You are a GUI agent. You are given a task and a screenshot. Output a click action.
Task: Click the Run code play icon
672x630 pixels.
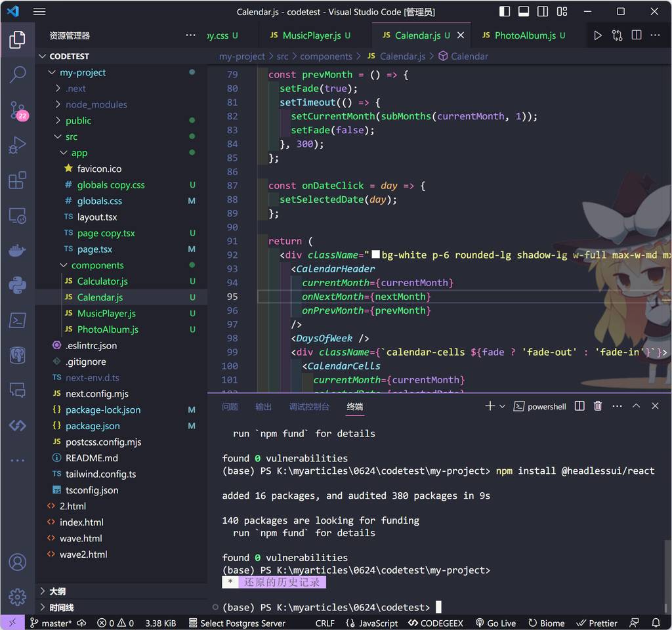click(597, 35)
